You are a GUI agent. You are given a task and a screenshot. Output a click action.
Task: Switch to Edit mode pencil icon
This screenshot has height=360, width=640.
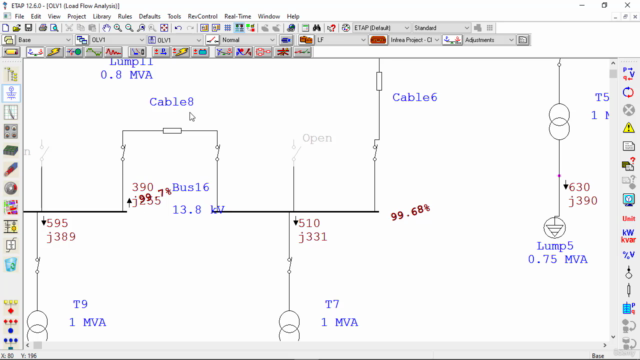click(11, 52)
